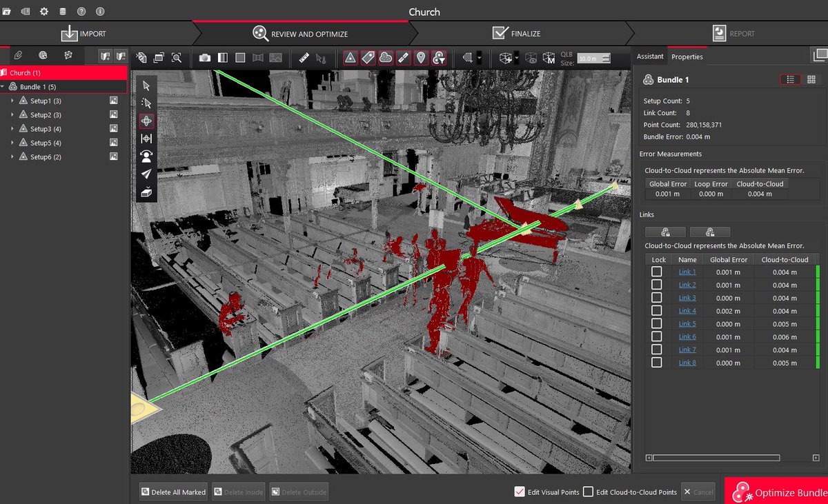This screenshot has height=504, width=828.
Task: Click the box floor-plane tool
Action: (x=146, y=192)
